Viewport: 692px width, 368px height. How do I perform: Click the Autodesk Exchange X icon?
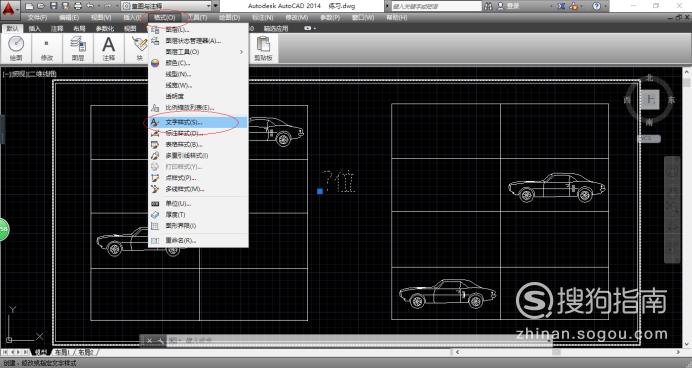[562, 6]
